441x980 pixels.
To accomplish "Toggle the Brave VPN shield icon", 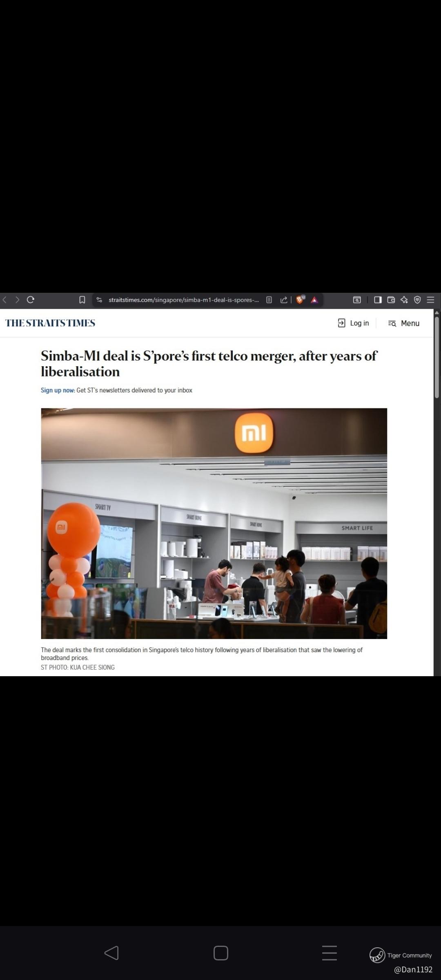I will (417, 300).
